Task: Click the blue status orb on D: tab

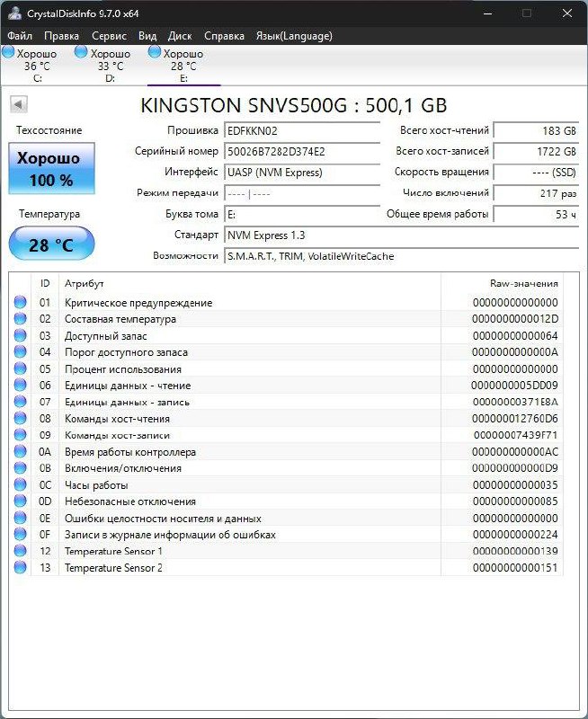Action: tap(81, 52)
